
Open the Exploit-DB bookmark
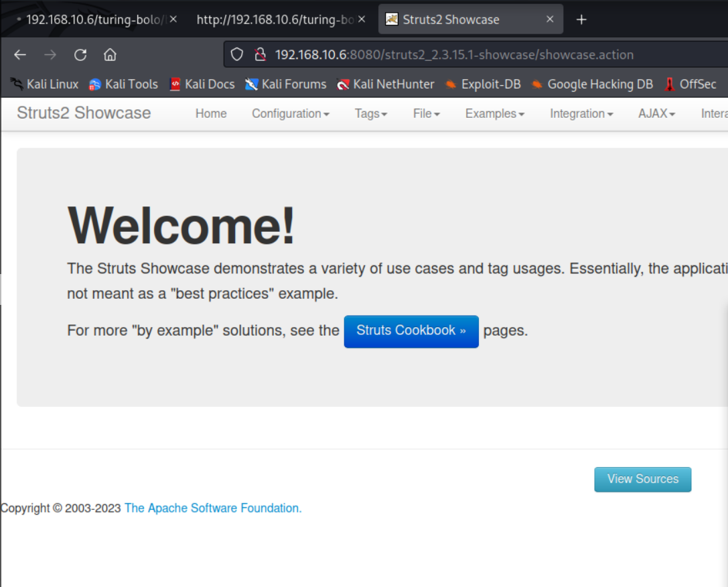coord(483,84)
